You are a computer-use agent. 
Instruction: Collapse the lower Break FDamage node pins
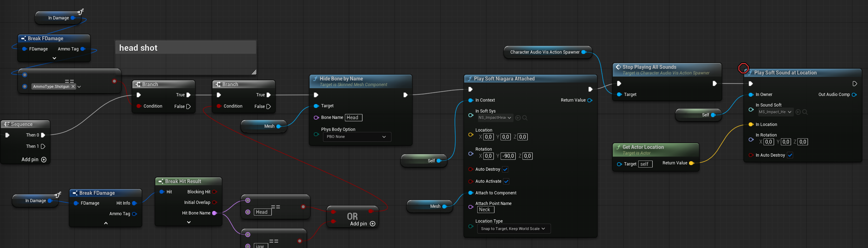tap(106, 223)
